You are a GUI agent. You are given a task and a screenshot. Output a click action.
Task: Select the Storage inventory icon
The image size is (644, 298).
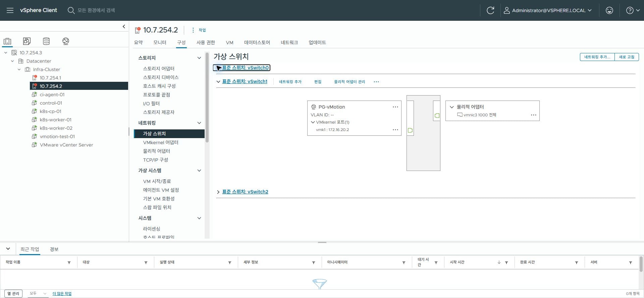[x=46, y=41]
